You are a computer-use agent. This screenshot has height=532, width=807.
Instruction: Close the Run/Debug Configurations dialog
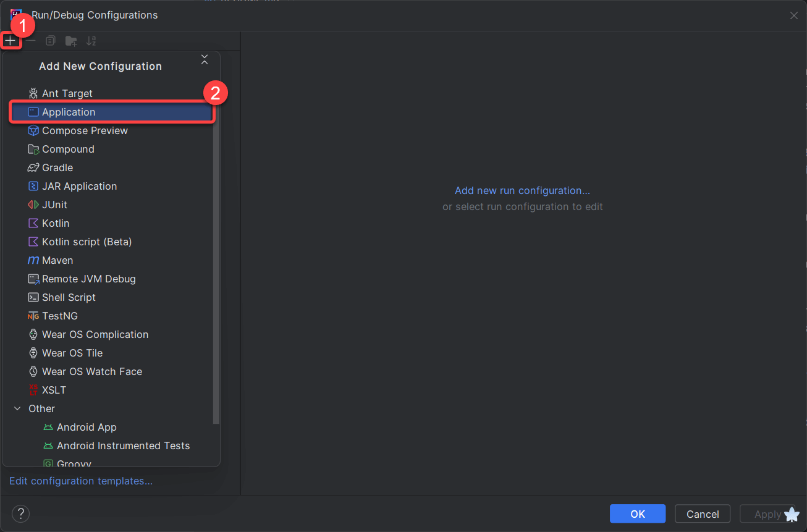(x=794, y=15)
